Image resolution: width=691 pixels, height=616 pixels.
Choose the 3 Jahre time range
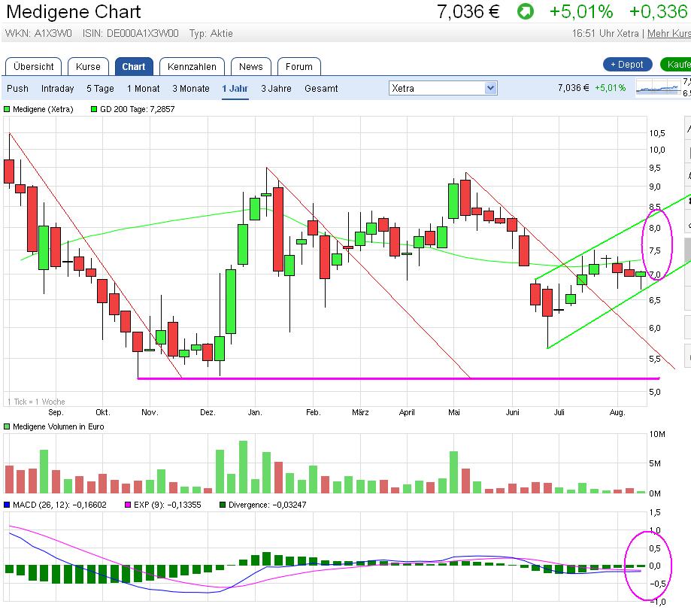coord(276,89)
